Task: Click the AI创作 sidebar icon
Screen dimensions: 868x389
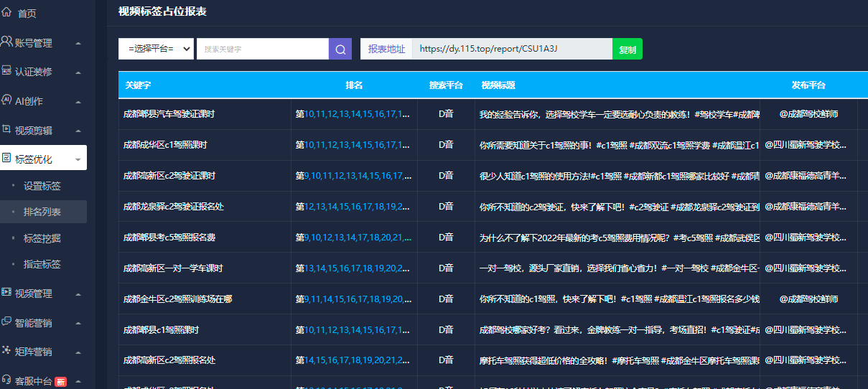Action: 6,100
